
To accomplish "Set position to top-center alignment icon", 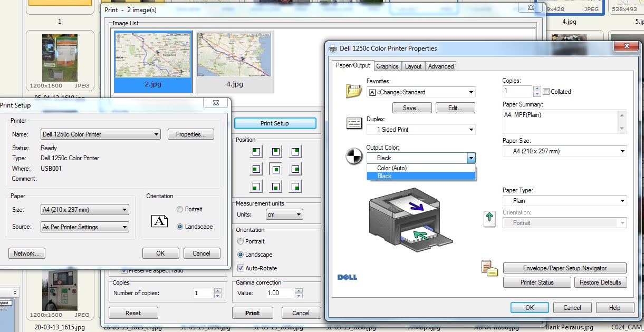I will tap(276, 152).
